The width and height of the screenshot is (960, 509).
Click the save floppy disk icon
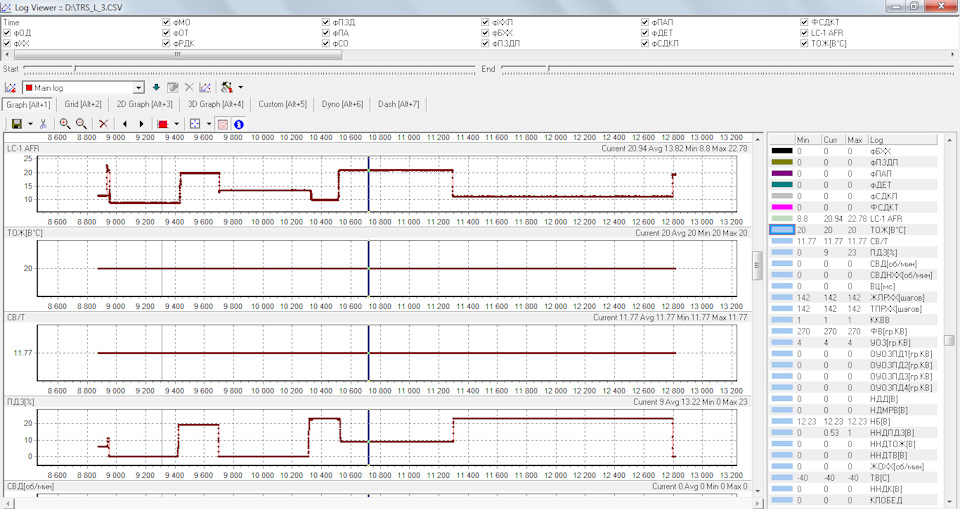tap(17, 124)
